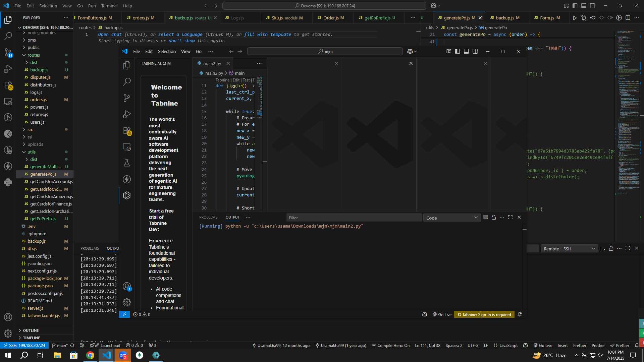Screen dimensions: 644x362
Task: Open Chrome from Windows taskbar
Action: point(90,355)
